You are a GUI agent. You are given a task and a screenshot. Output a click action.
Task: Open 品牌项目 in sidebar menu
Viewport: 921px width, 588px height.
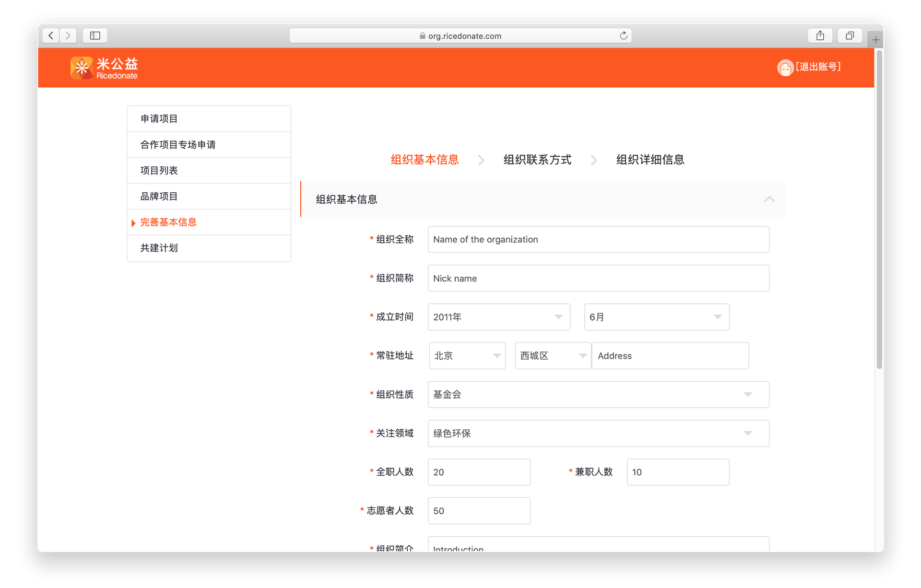tap(209, 196)
